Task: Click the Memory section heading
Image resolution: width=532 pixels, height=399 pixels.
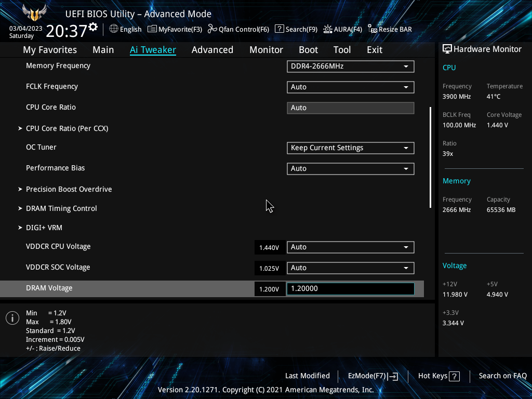Action: tap(457, 181)
